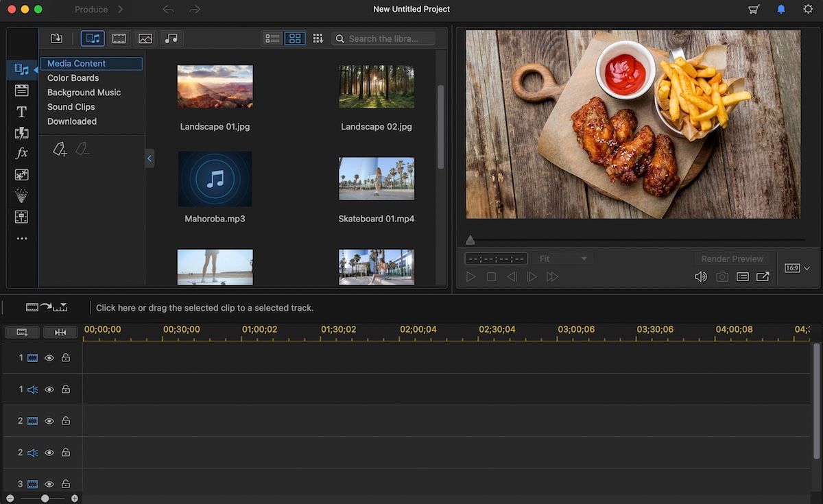Switch library to list view
This screenshot has height=504, width=823.
[x=273, y=38]
